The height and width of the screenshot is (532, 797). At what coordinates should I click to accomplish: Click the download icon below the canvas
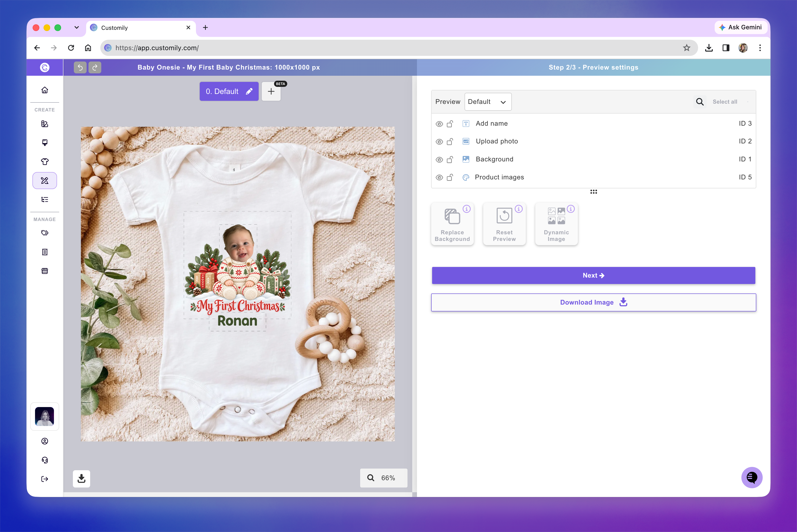tap(81, 479)
